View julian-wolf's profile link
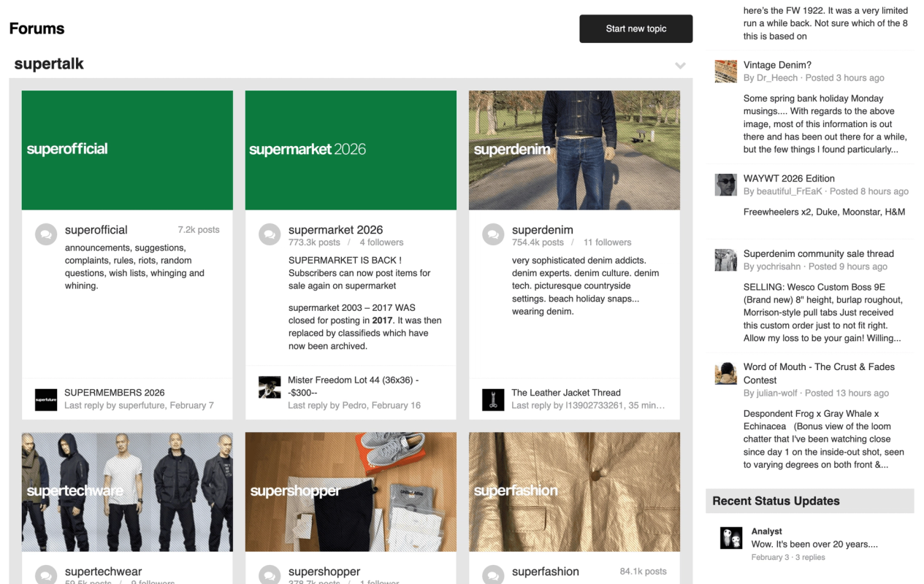Screen dimensions: 924x584 [777, 393]
